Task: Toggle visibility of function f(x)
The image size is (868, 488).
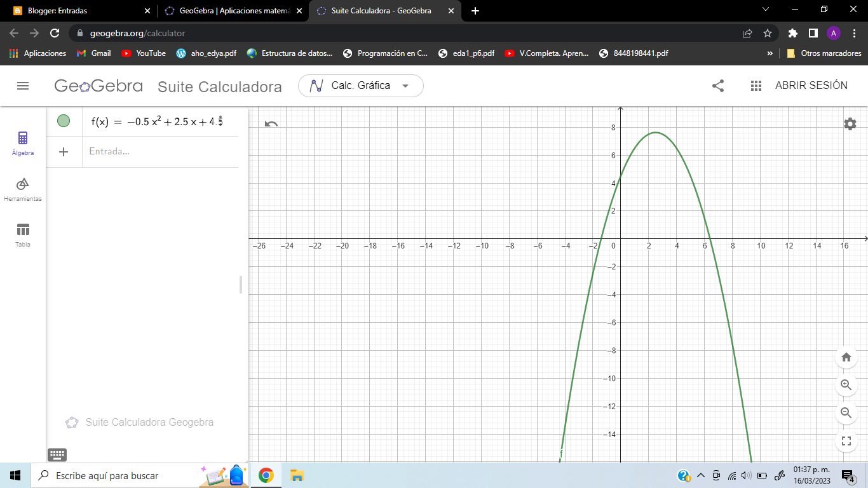Action: (64, 121)
